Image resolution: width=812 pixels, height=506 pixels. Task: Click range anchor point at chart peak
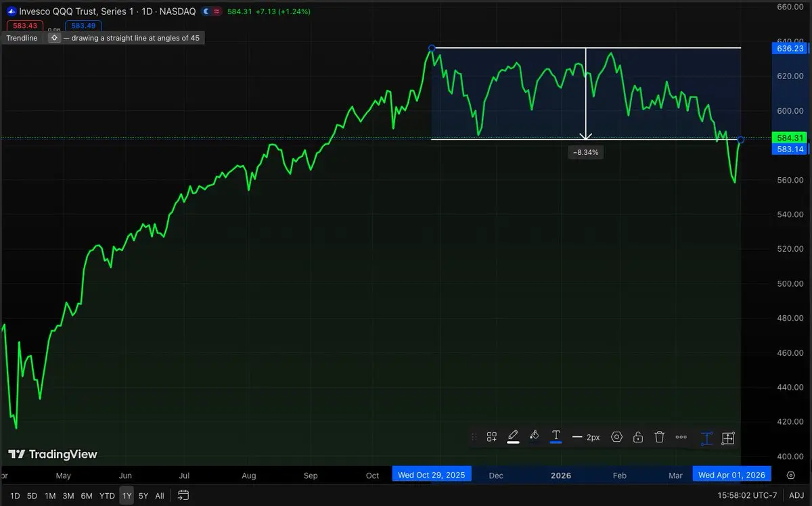[x=432, y=48]
